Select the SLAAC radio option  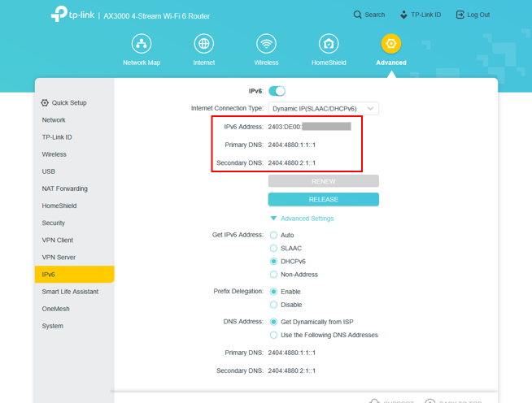[x=274, y=249]
